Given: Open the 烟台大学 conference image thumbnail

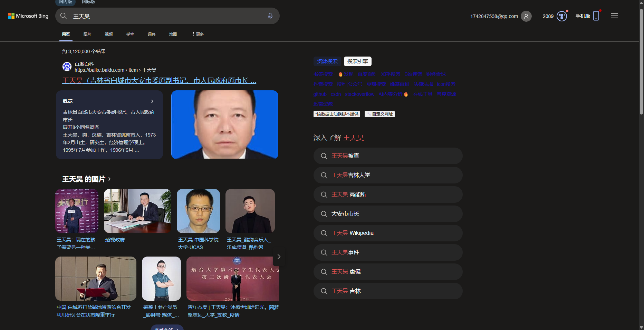Looking at the screenshot, I should [233, 279].
